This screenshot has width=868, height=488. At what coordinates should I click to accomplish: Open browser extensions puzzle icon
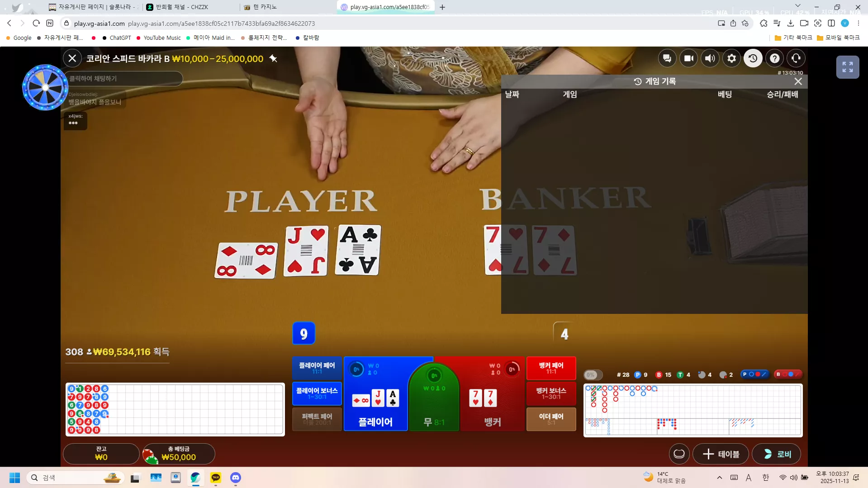coord(764,23)
